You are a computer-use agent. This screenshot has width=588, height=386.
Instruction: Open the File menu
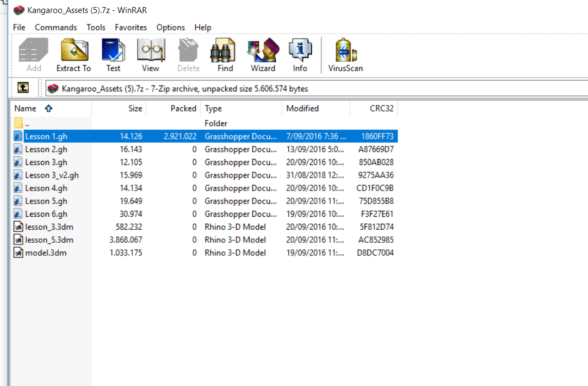[19, 27]
